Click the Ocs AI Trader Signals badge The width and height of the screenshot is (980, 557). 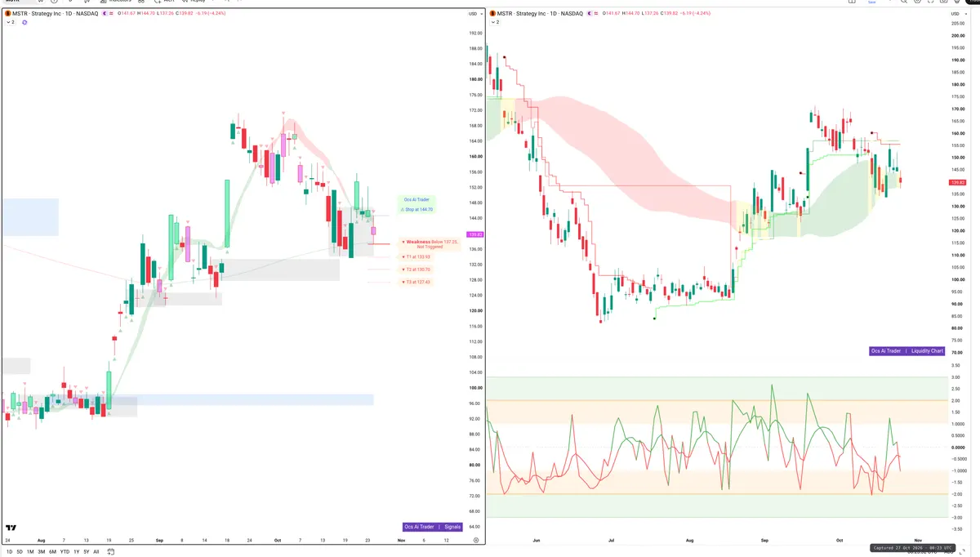tap(433, 527)
